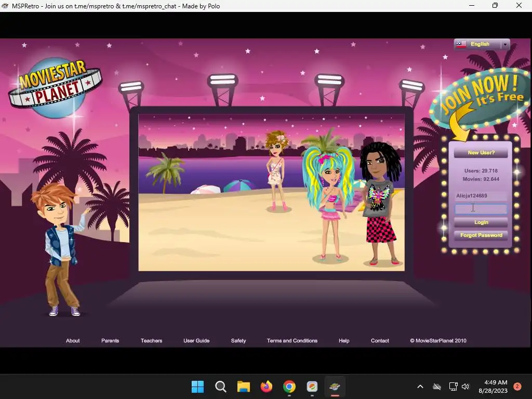The height and width of the screenshot is (399, 532).
Task: Click the Users: 29.718 counter text
Action: click(481, 170)
